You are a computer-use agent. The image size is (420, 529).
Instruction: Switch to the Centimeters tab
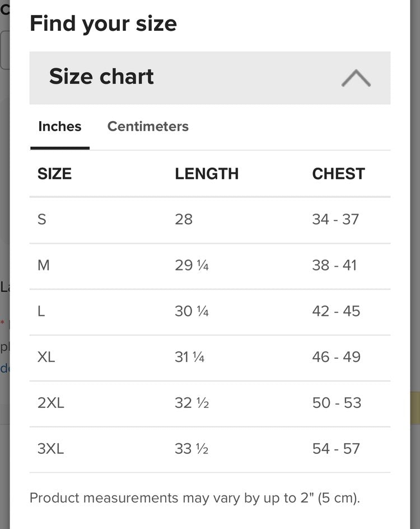pos(148,127)
